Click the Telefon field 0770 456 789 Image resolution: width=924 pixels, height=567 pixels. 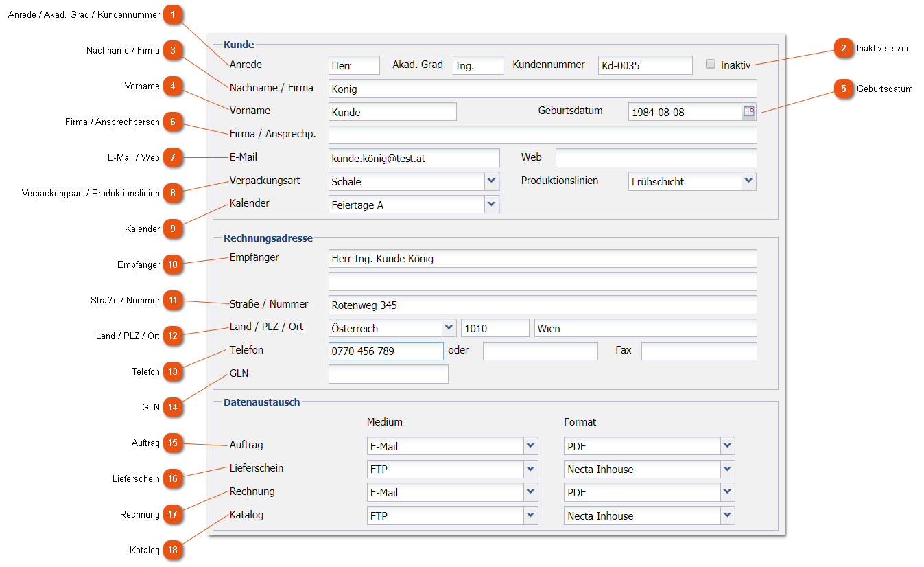(386, 351)
